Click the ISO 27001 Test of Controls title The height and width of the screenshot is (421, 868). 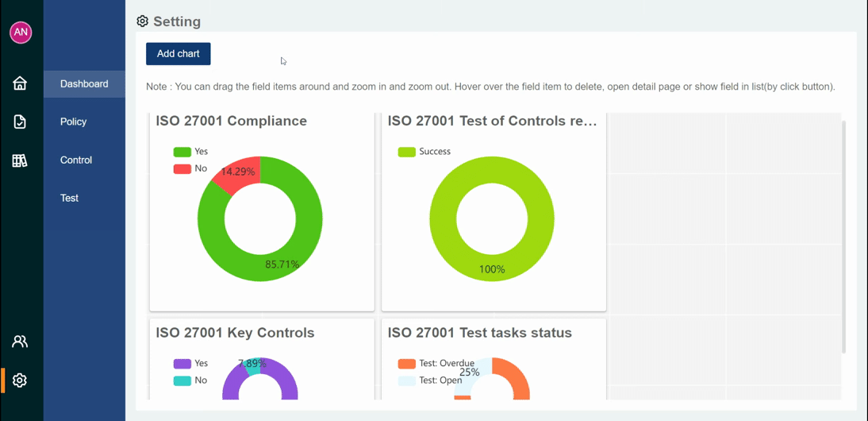pyautogui.click(x=493, y=121)
